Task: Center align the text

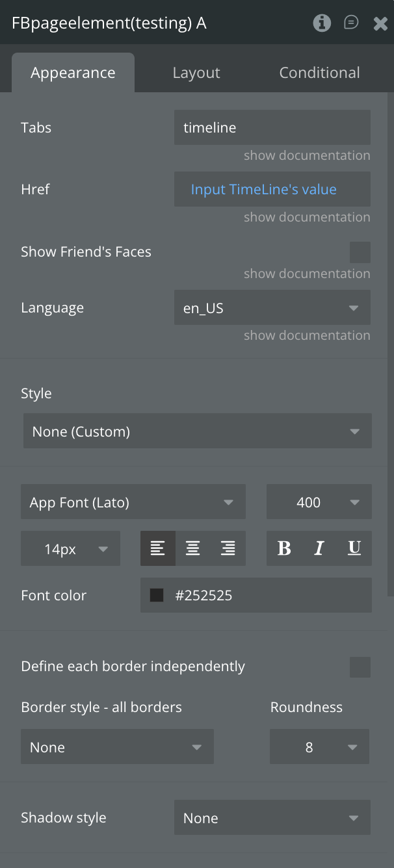Action: click(192, 548)
